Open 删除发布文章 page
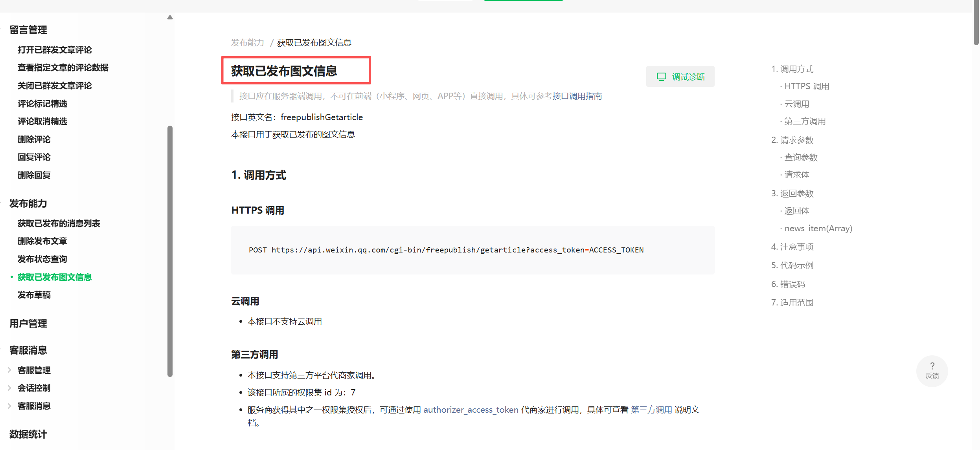This screenshot has width=980, height=450. [x=42, y=241]
